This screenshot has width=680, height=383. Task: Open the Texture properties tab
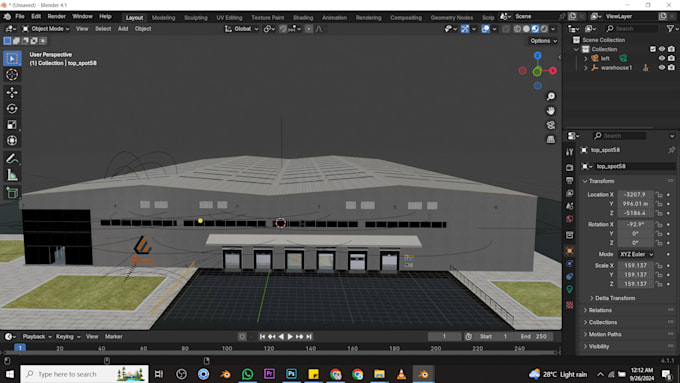pyautogui.click(x=570, y=305)
